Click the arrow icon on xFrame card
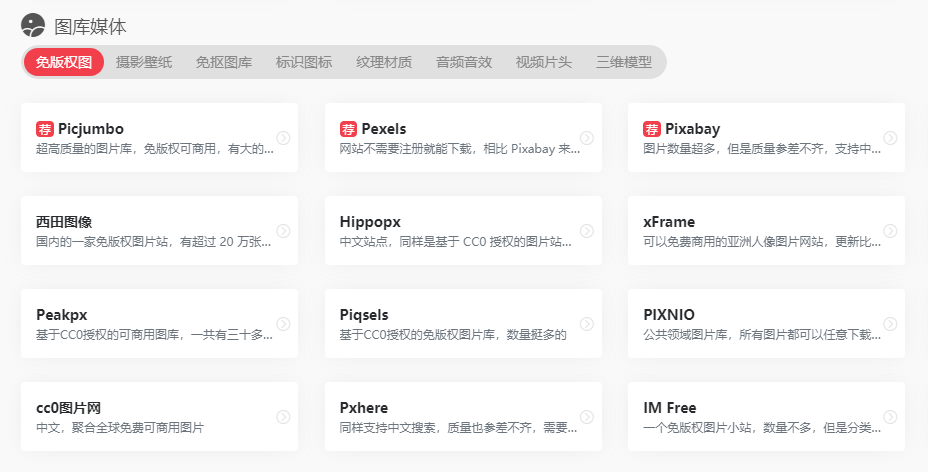Screen dimensions: 928x472 click(890, 231)
